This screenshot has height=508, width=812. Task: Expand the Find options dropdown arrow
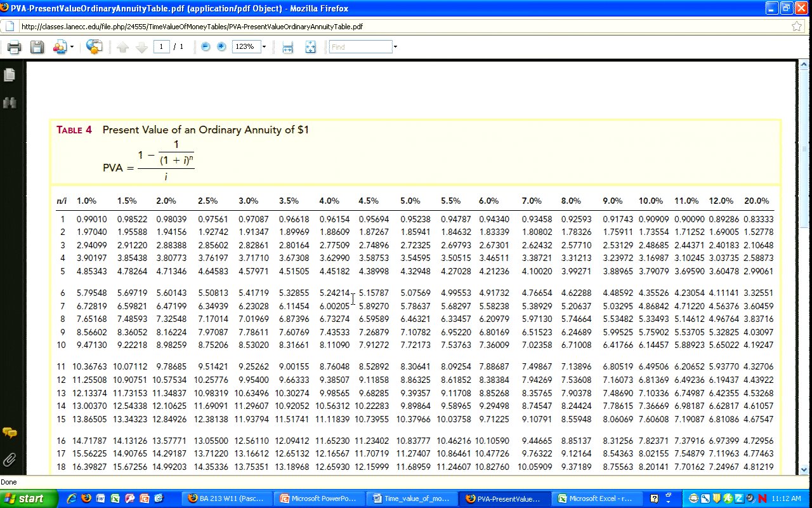(x=395, y=47)
